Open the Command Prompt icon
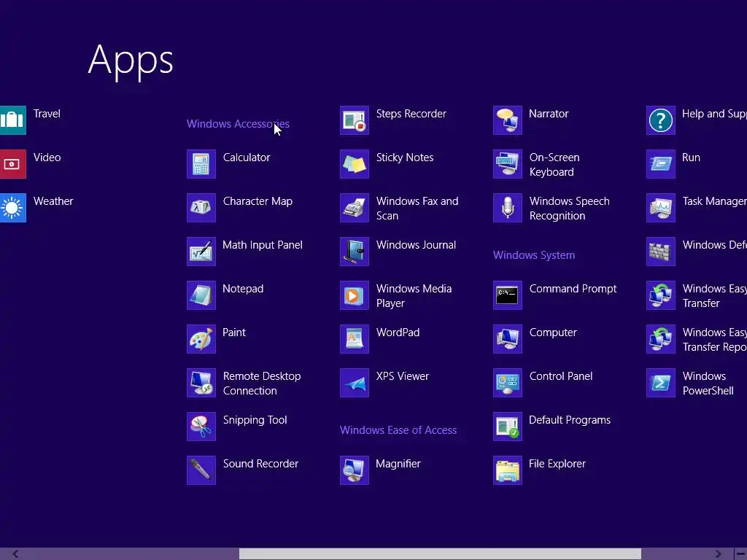 [x=508, y=295]
